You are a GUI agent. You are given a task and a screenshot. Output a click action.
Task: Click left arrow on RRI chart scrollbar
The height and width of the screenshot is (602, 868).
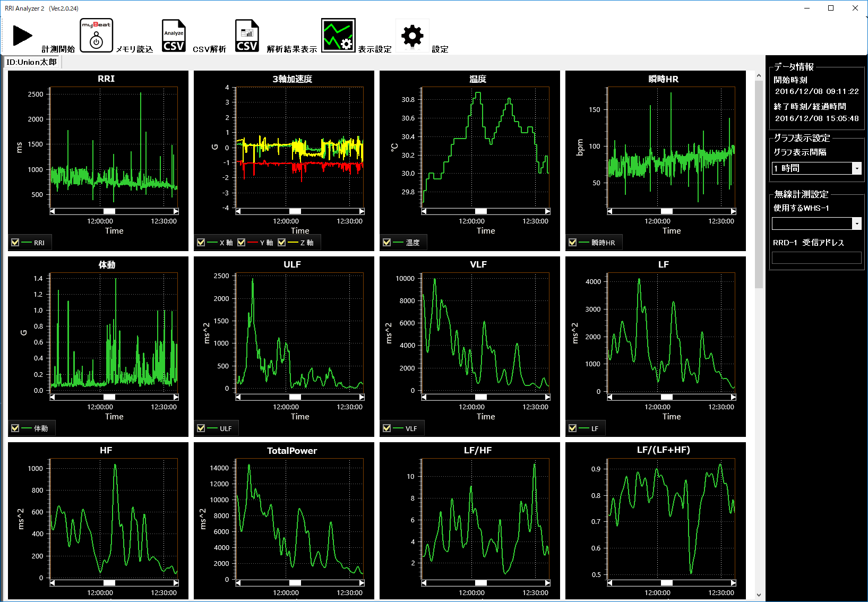coord(53,211)
